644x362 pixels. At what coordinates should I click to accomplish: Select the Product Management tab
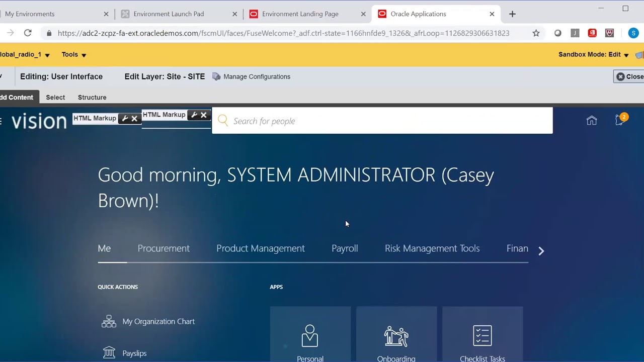pyautogui.click(x=261, y=248)
